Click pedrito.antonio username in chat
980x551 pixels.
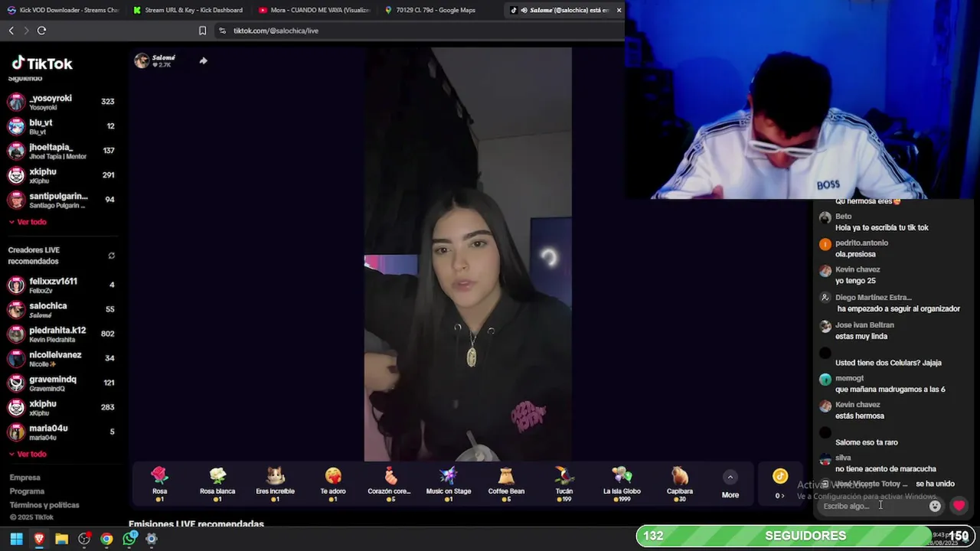click(x=861, y=243)
